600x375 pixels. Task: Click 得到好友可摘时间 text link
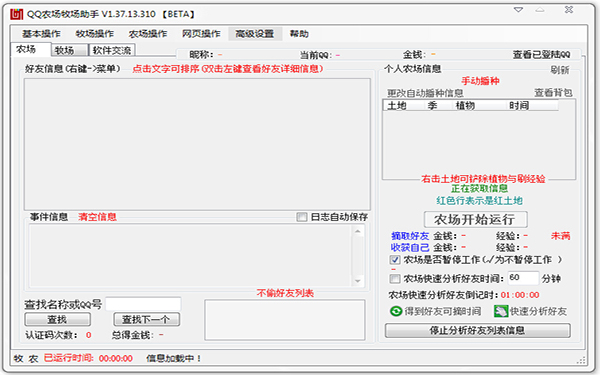click(x=443, y=311)
